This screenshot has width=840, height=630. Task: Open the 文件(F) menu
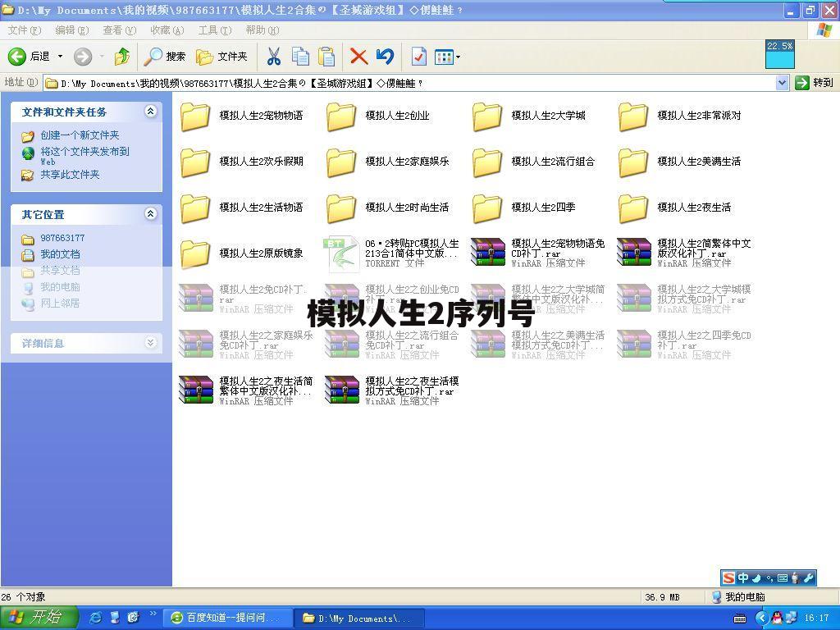click(x=24, y=30)
